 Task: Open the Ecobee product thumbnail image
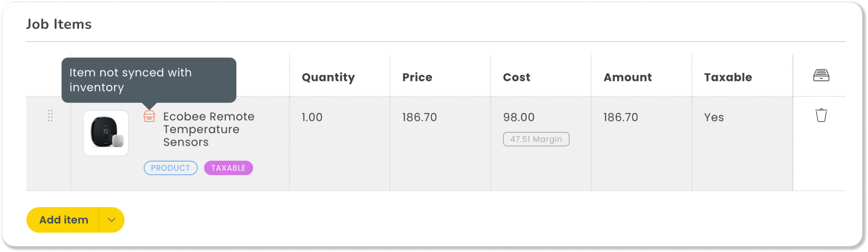(106, 133)
